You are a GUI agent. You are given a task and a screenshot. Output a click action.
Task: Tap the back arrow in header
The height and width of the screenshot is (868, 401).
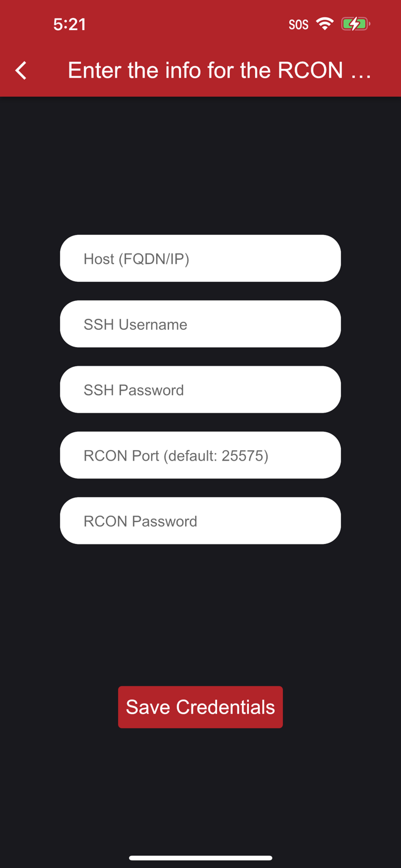point(21,71)
